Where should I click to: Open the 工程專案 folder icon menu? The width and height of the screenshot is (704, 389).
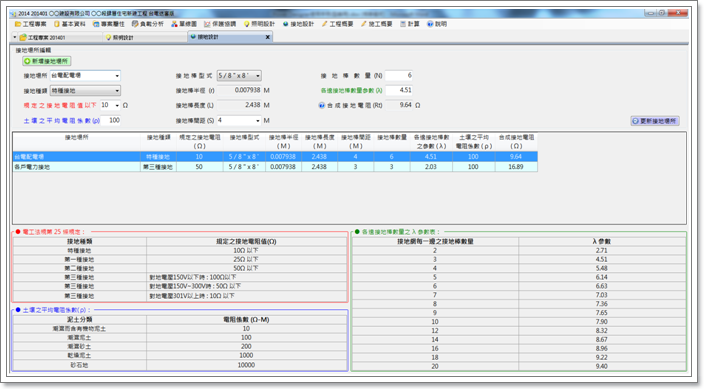tap(31, 24)
